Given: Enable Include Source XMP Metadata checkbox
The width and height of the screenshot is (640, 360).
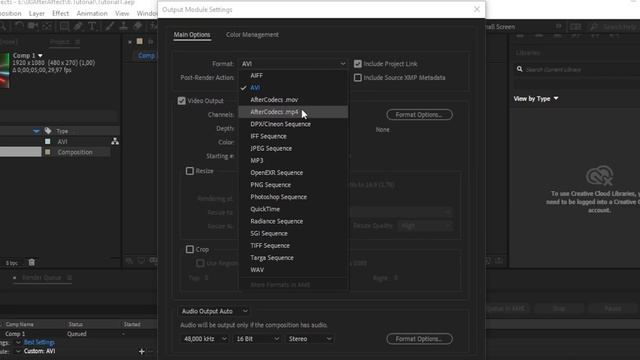Looking at the screenshot, I should coord(358,78).
